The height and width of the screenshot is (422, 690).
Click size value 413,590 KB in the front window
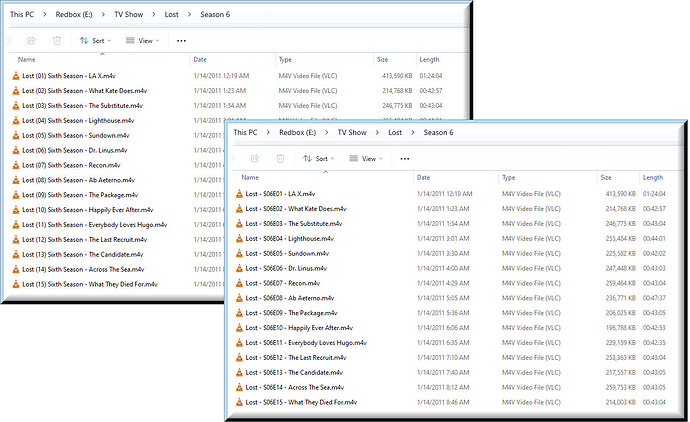click(x=620, y=194)
